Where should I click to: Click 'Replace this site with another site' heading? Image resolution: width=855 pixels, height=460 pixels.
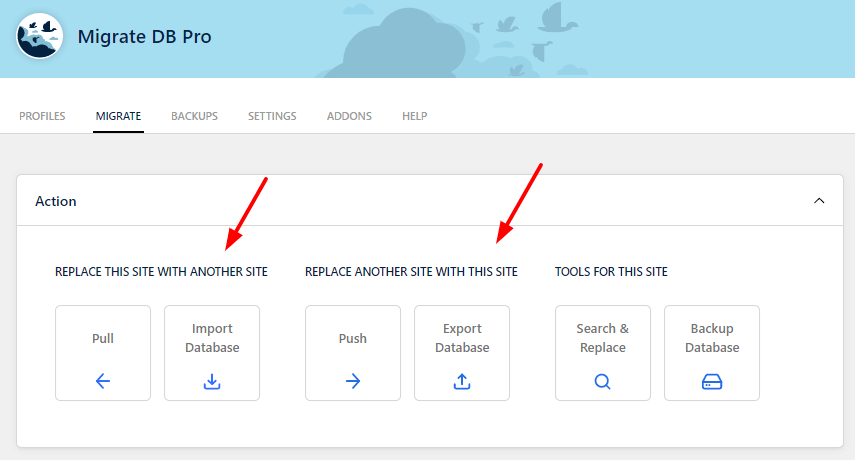pos(161,271)
